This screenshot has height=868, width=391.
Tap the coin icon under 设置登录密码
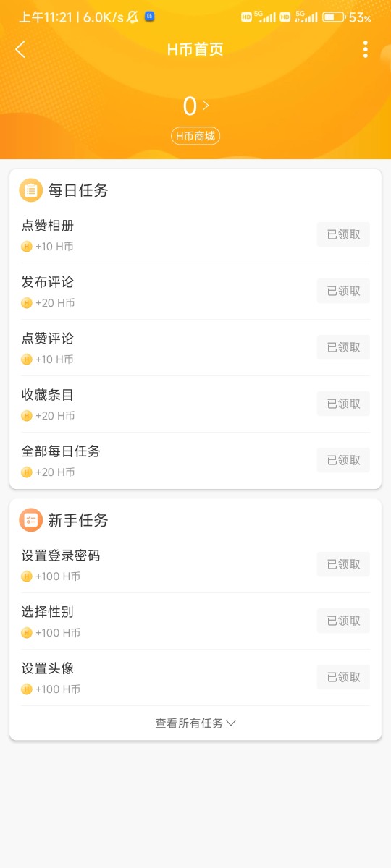point(27,576)
